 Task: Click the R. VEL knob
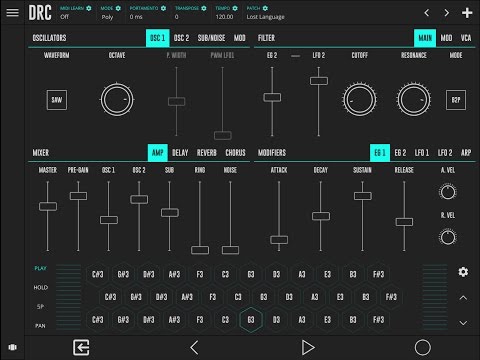(x=448, y=237)
